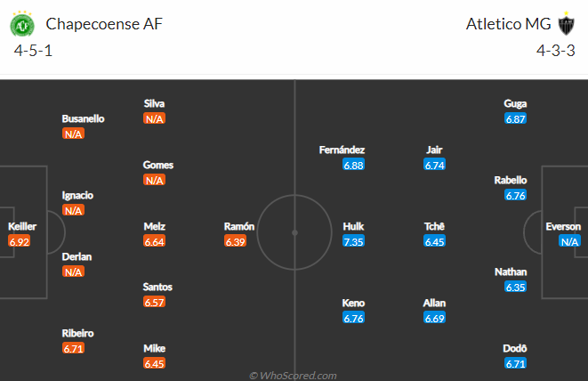Open player Ramón on the pitch
This screenshot has height=381, width=588.
(x=239, y=226)
